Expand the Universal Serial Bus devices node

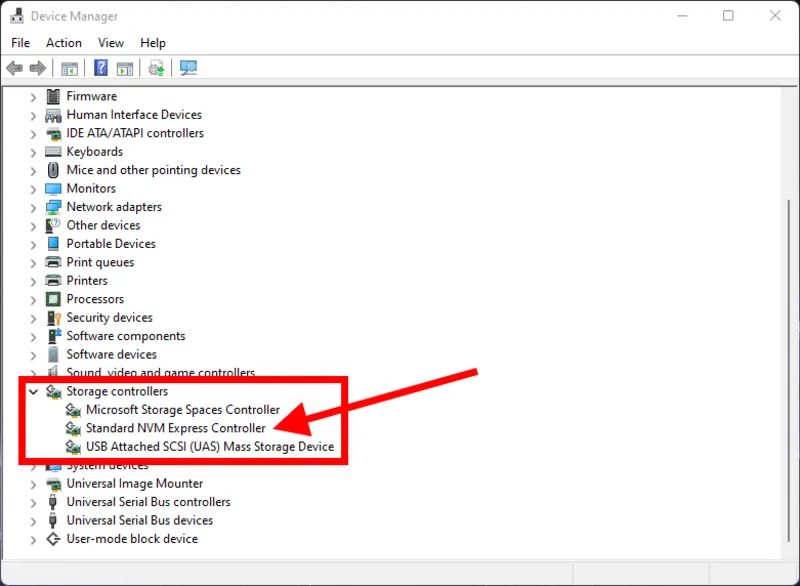tap(33, 521)
